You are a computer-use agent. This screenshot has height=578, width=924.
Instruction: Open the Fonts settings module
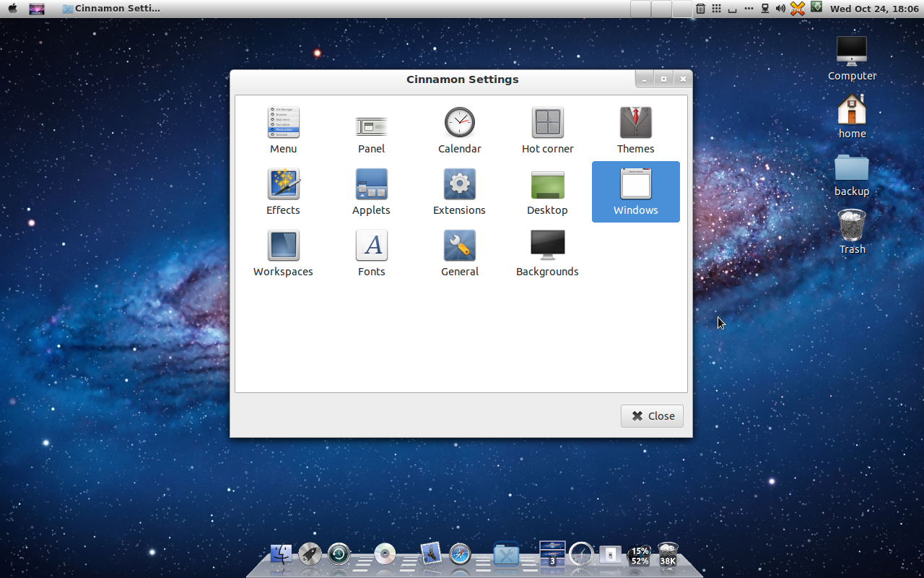[x=371, y=254]
